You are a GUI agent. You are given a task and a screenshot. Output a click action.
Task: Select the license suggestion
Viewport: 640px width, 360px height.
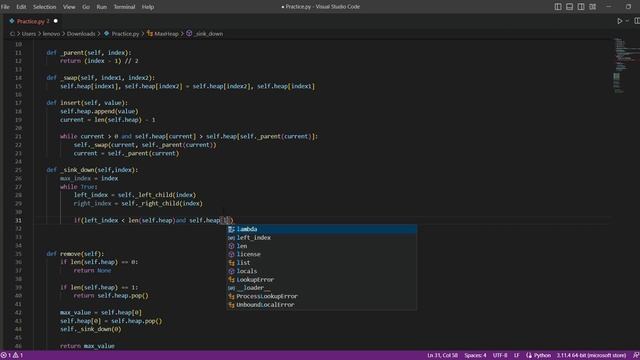pos(322,254)
